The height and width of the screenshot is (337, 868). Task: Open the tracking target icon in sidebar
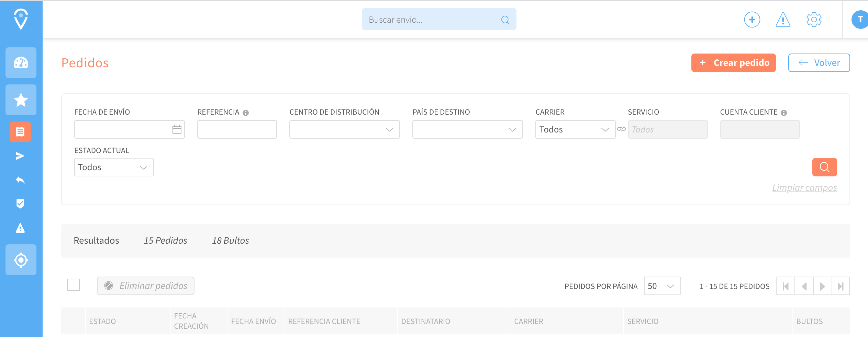(21, 260)
